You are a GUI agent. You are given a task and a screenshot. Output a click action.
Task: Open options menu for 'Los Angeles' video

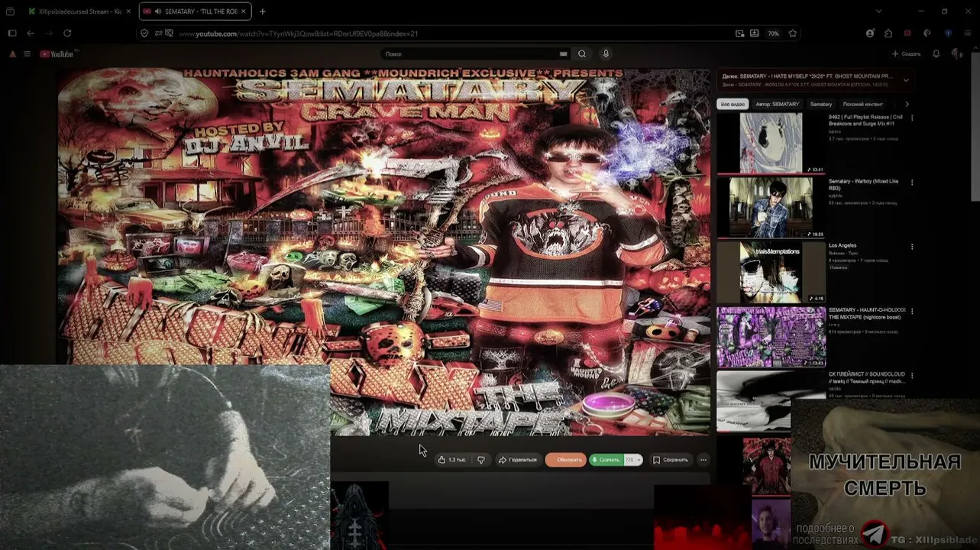912,247
